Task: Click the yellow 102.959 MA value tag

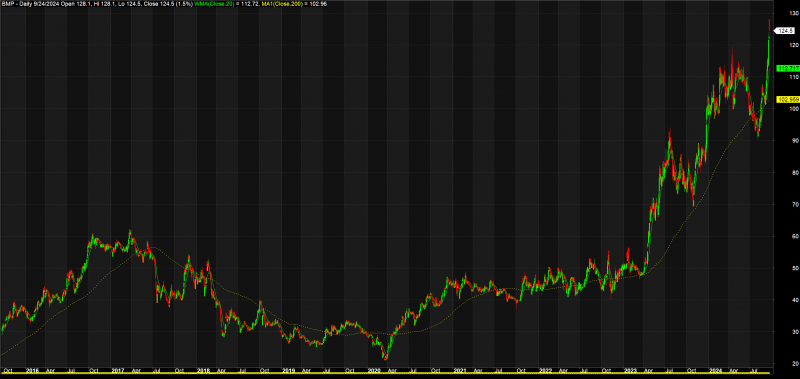Action: (786, 99)
